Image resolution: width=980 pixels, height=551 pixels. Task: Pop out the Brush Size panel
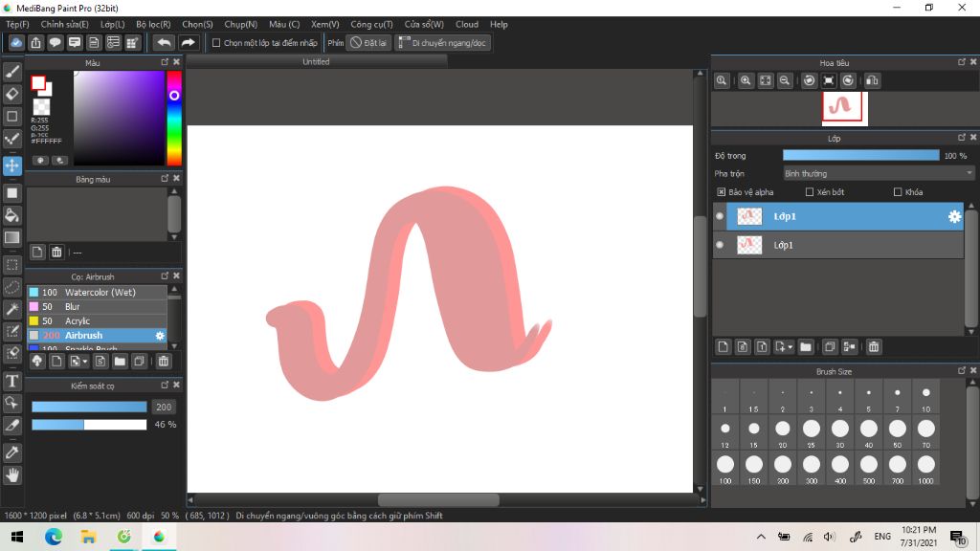[x=961, y=371]
